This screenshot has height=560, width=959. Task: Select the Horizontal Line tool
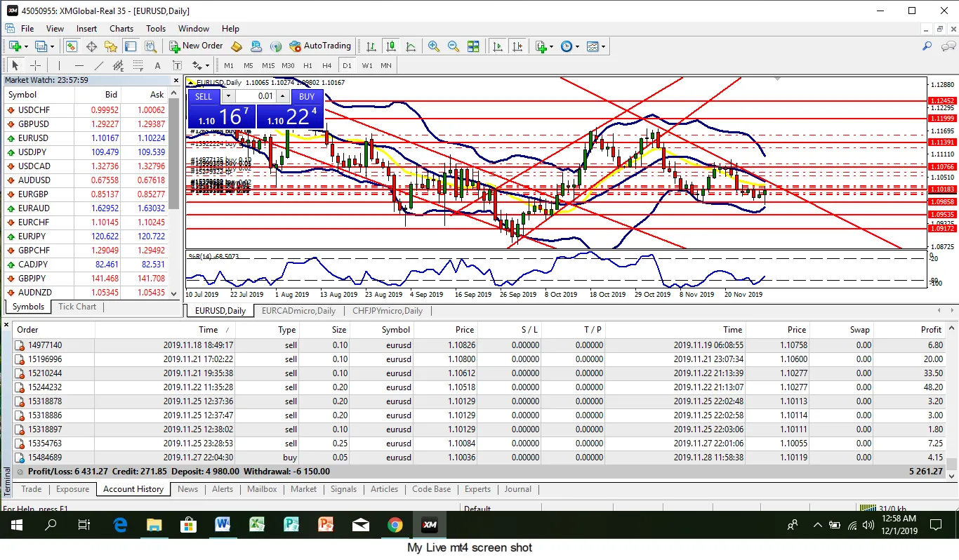pos(79,65)
